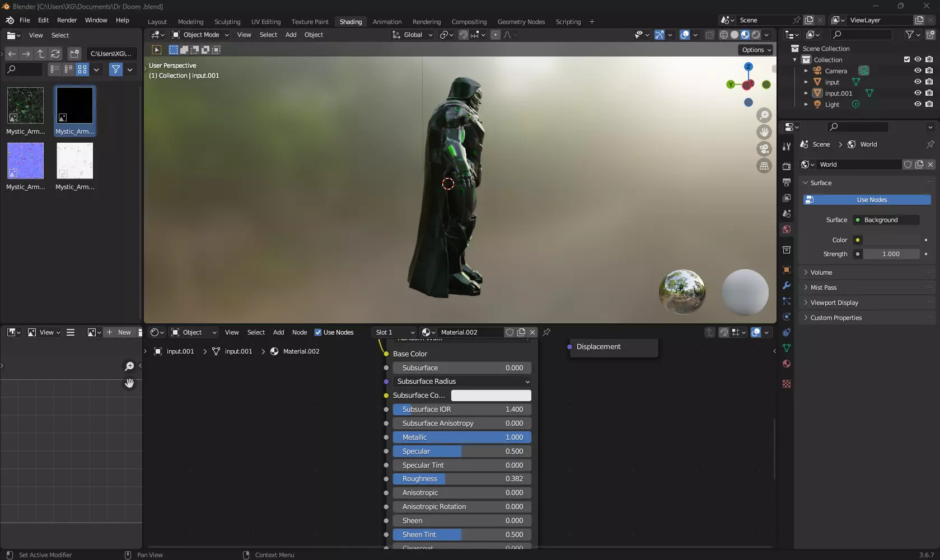The width and height of the screenshot is (940, 560).
Task: Unlink Material.002 with the X button
Action: 532,332
